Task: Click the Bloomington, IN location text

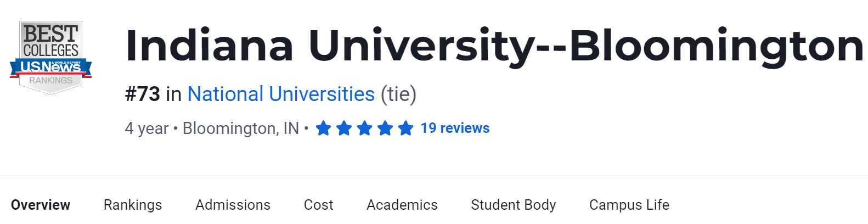Action: tap(240, 128)
